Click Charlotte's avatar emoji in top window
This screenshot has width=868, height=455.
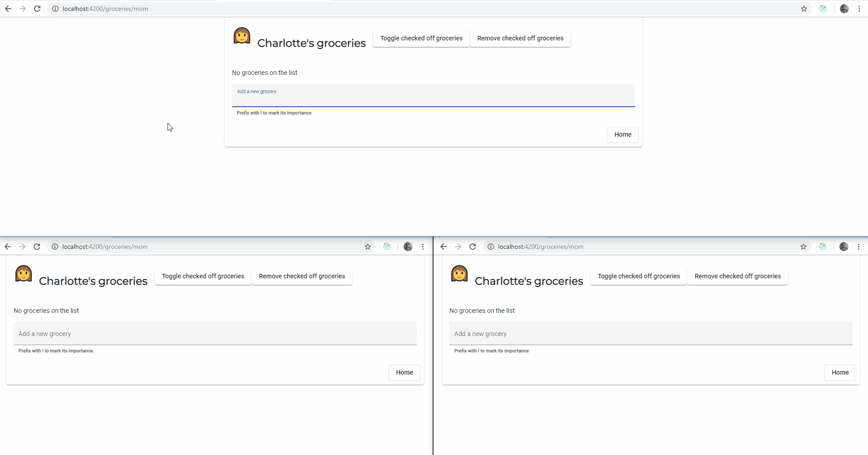tap(242, 35)
